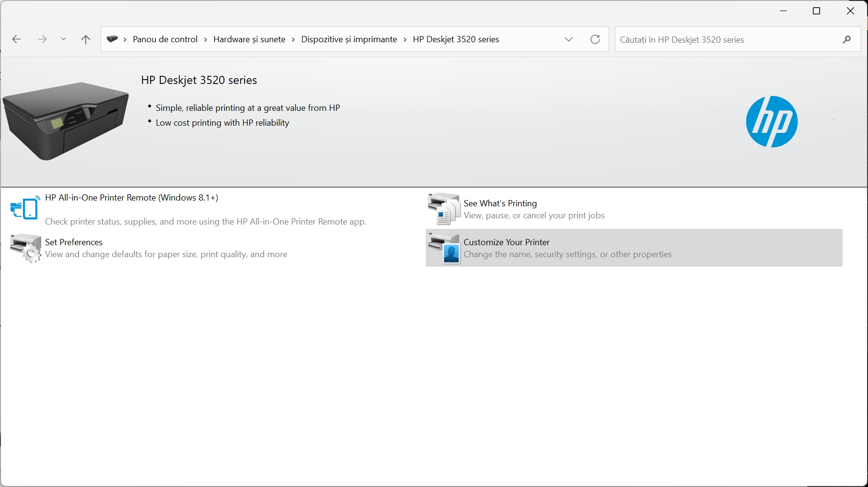Expand chevron after Dispozitive și imprimante
This screenshot has width=868, height=487.
tap(405, 39)
